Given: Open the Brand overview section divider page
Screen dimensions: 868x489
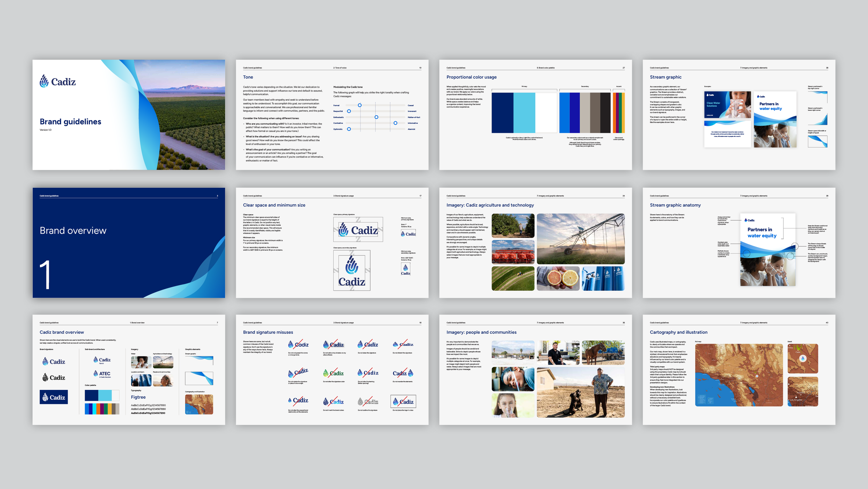Looking at the screenshot, I should [x=128, y=243].
